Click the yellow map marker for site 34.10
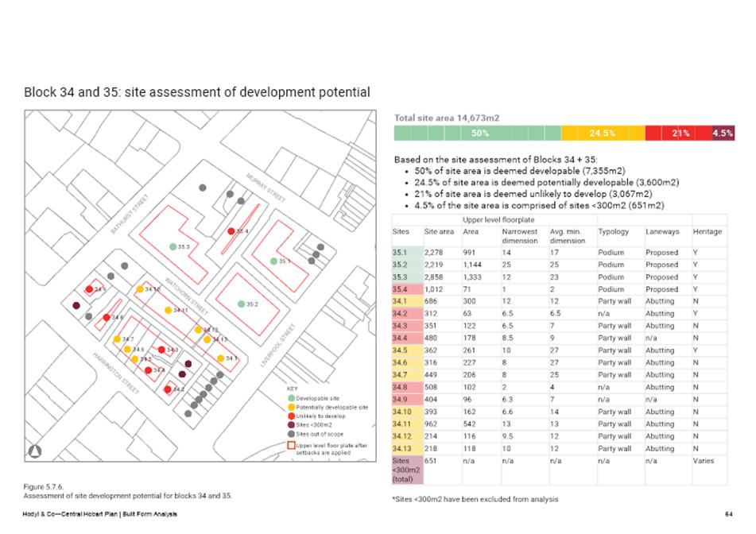 (140, 289)
